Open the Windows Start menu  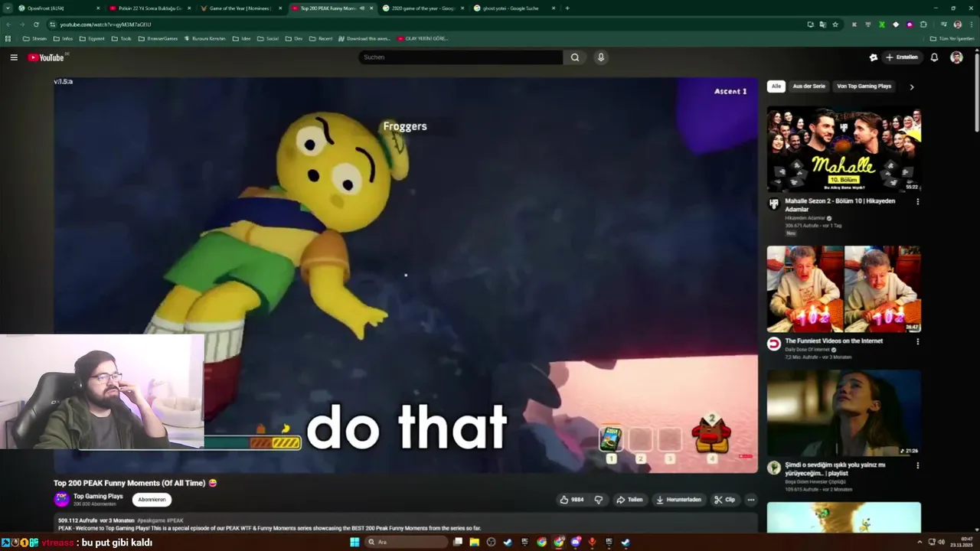pyautogui.click(x=354, y=543)
